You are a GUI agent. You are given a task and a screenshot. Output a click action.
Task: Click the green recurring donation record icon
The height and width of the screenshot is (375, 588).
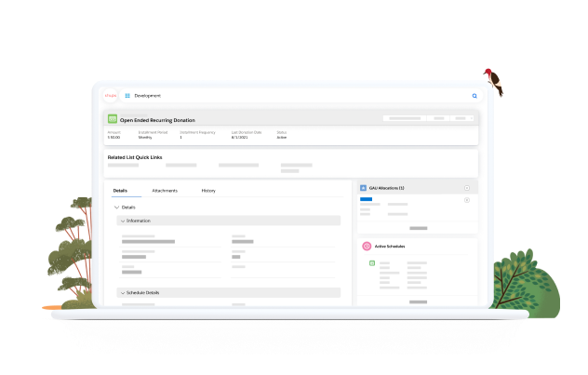(113, 119)
